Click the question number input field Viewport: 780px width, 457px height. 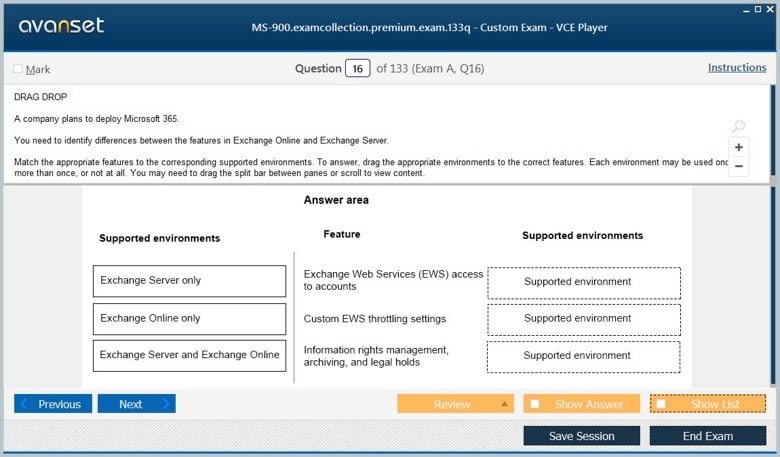point(358,69)
